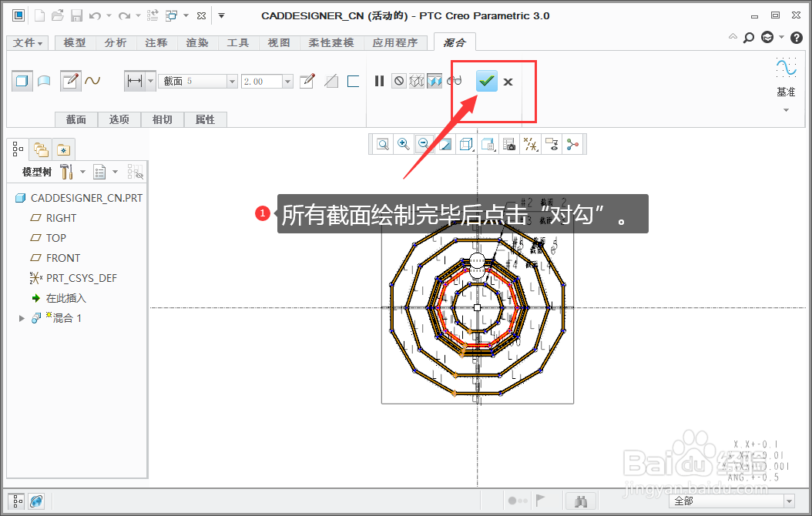Screen dimensions: 812x516
Task: Switch to the 工具 ribbon tab
Action: pos(238,43)
